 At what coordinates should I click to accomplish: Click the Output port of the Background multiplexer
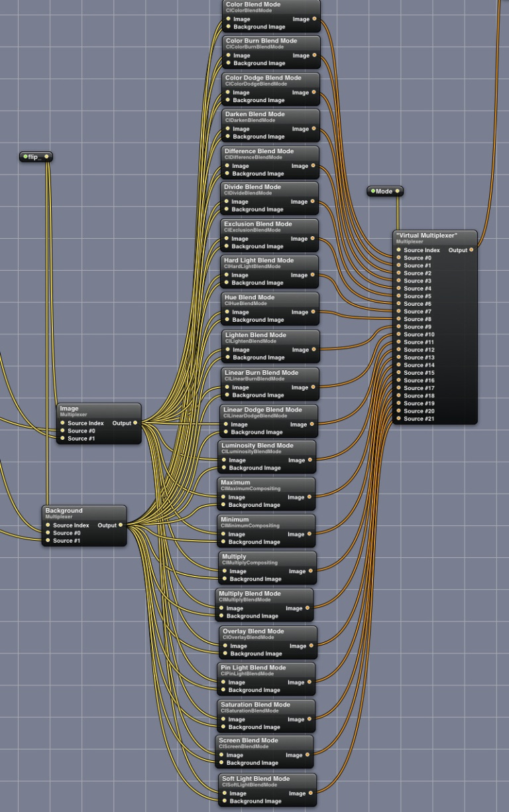tap(121, 525)
